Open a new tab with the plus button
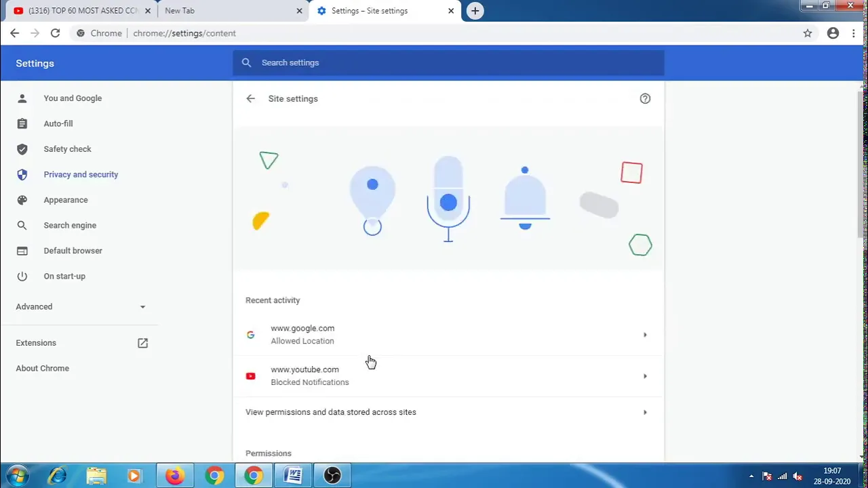Image resolution: width=868 pixels, height=488 pixels. (475, 11)
